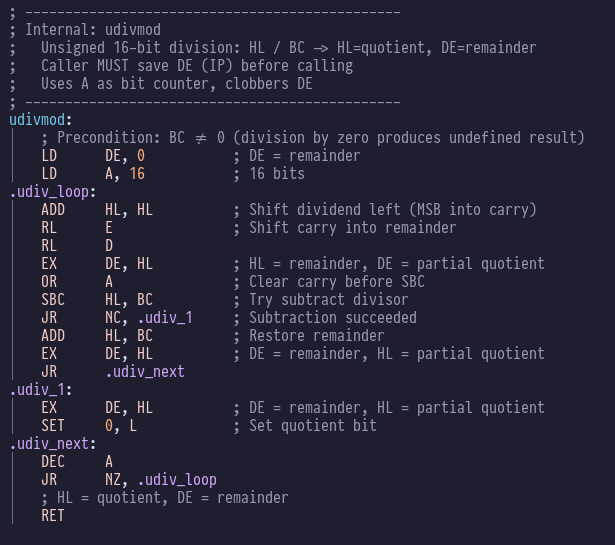615x545 pixels.
Task: Click the number 16 in LD A
Action: point(137,174)
